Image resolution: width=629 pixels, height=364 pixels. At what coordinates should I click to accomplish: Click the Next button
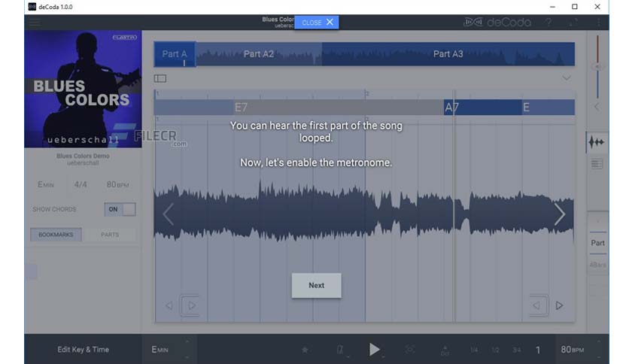pyautogui.click(x=317, y=286)
